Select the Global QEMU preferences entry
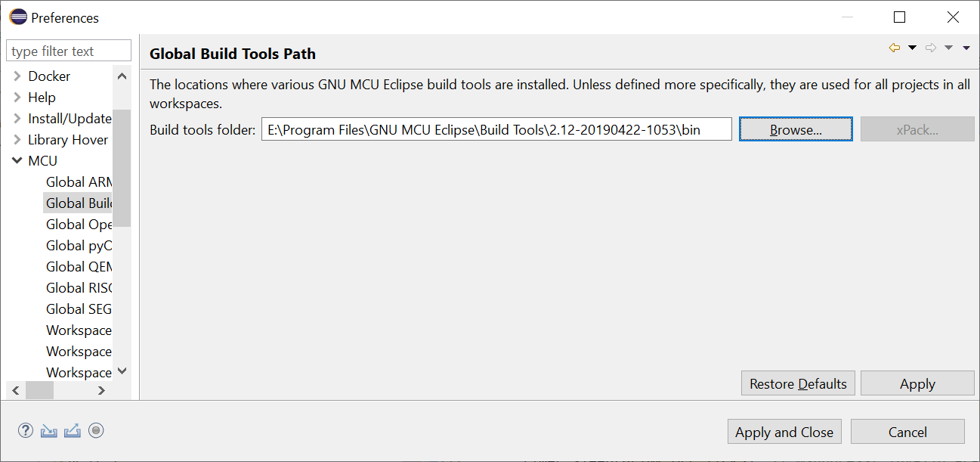Screen dimensions: 980x462 pyautogui.click(x=79, y=266)
